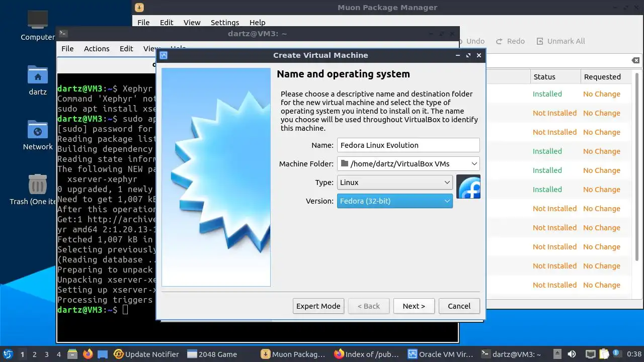Open the Muon Edit menu
The width and height of the screenshot is (644, 362).
point(167,22)
